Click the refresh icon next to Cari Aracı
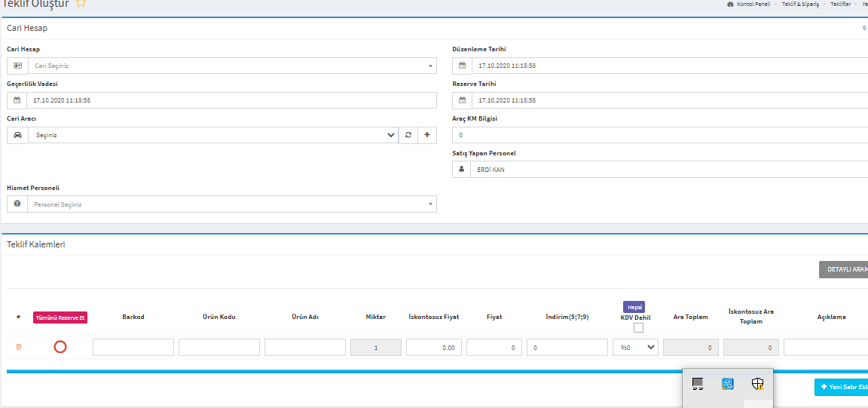This screenshot has width=868, height=408. coord(408,135)
